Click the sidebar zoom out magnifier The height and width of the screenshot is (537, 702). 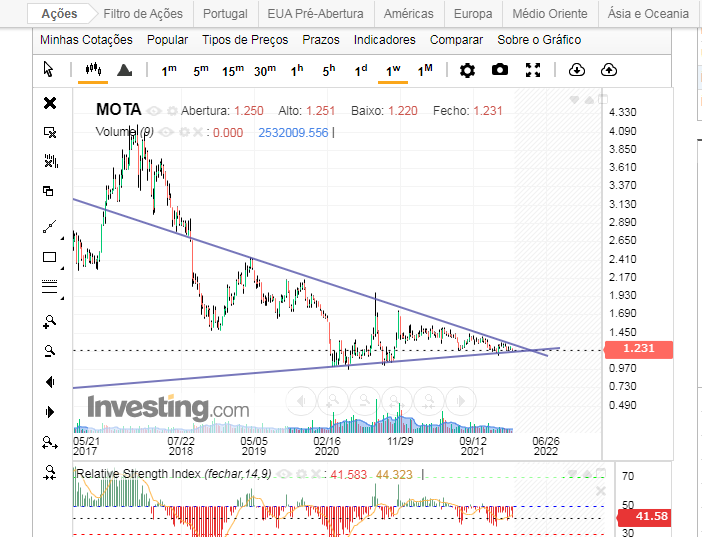coord(49,351)
